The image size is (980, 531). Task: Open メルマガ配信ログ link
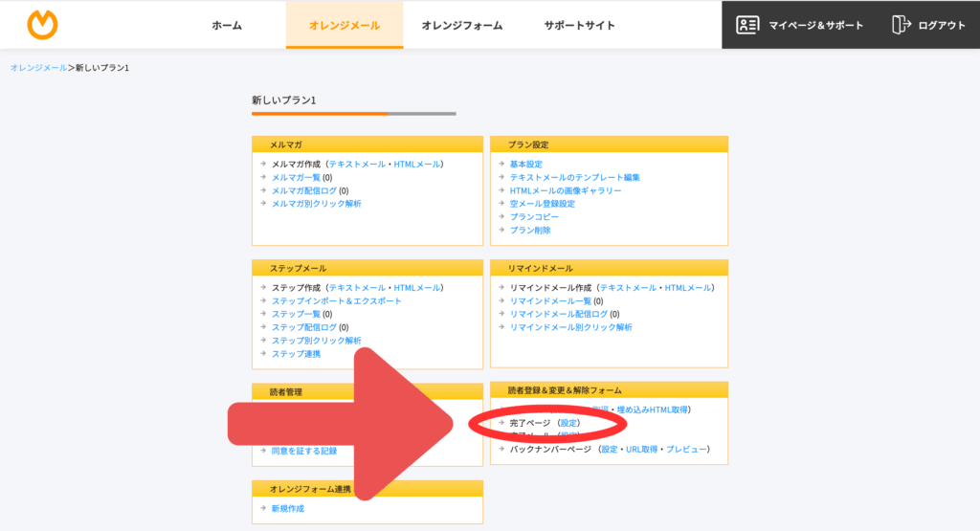click(303, 190)
